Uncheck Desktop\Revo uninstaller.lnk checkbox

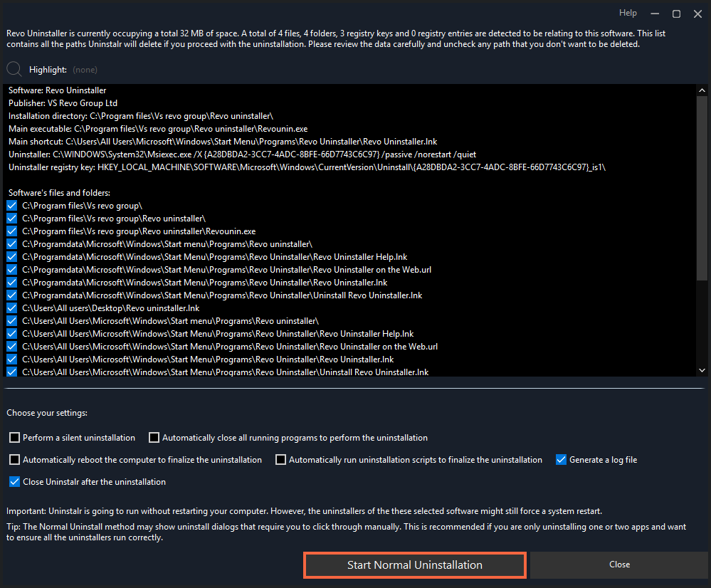pyautogui.click(x=12, y=308)
